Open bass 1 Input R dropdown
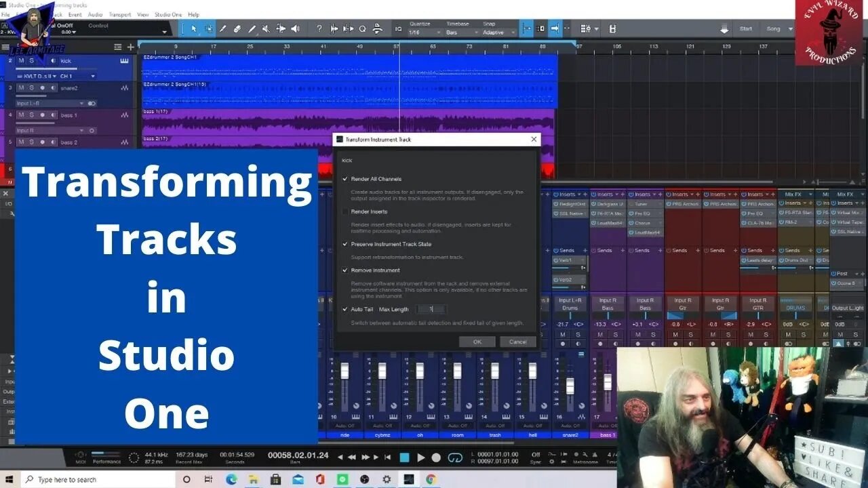 (x=50, y=130)
